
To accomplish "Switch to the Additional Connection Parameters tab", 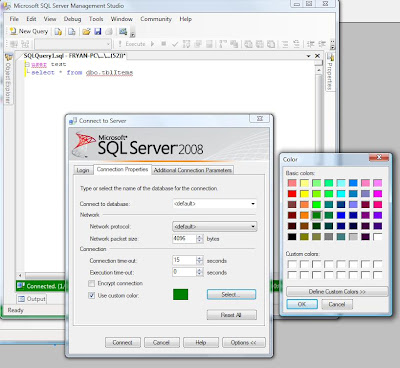I will (x=193, y=170).
